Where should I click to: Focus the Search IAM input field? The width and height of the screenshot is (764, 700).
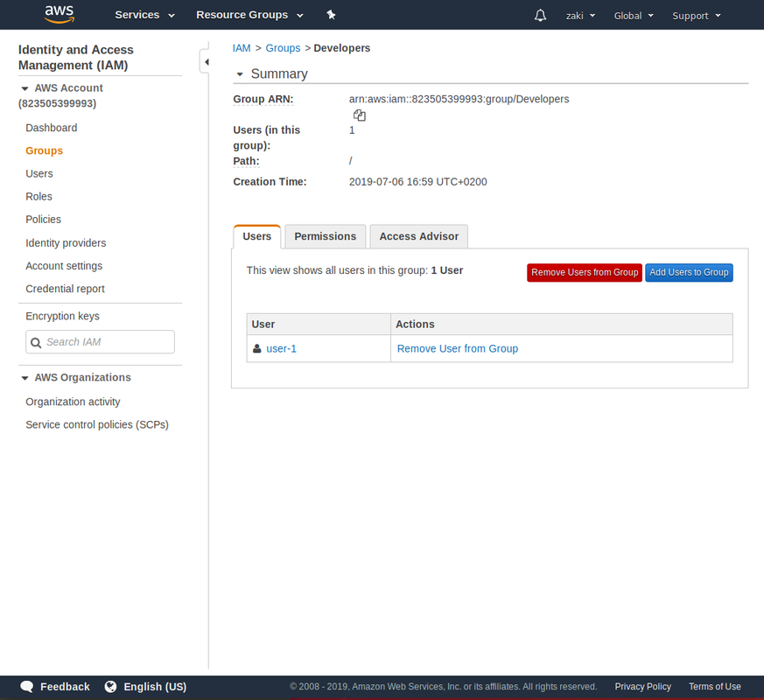pos(100,342)
